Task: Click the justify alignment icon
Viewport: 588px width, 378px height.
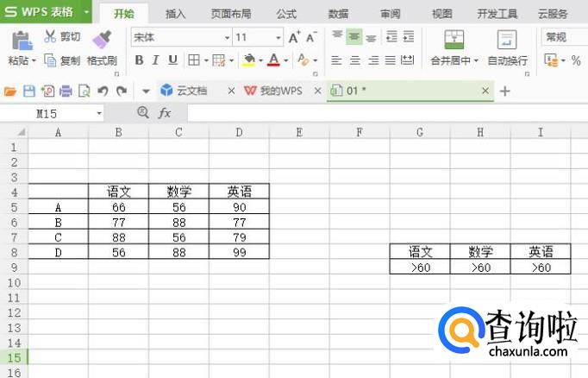Action: [x=391, y=60]
